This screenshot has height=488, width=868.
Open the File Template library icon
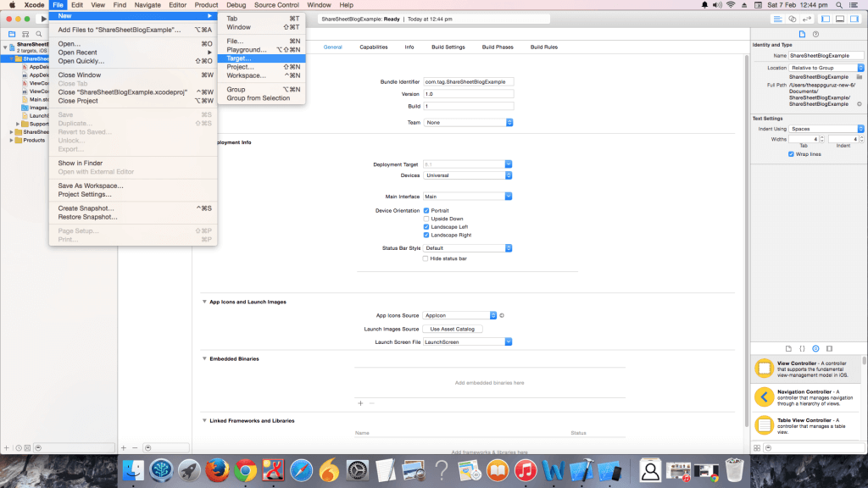789,348
